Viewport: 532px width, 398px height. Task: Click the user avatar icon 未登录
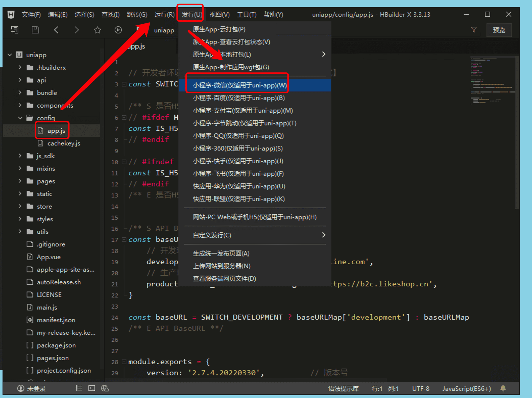pyautogui.click(x=21, y=388)
